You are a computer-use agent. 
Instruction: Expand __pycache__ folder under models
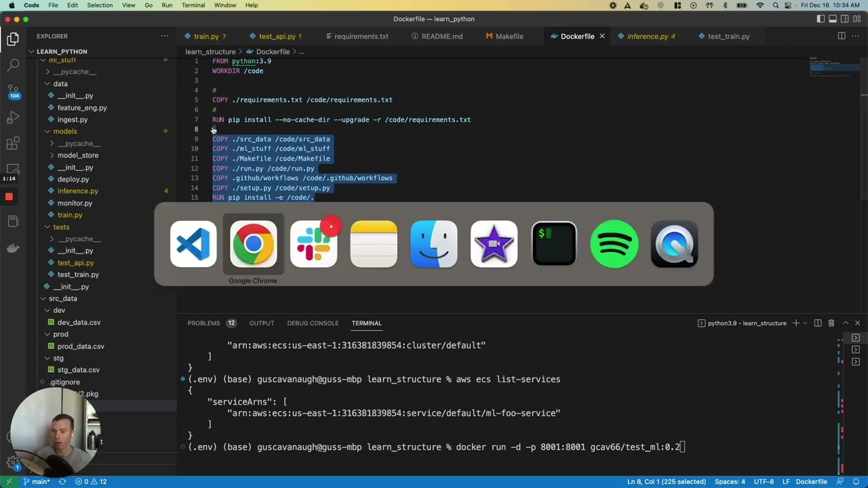click(x=79, y=144)
